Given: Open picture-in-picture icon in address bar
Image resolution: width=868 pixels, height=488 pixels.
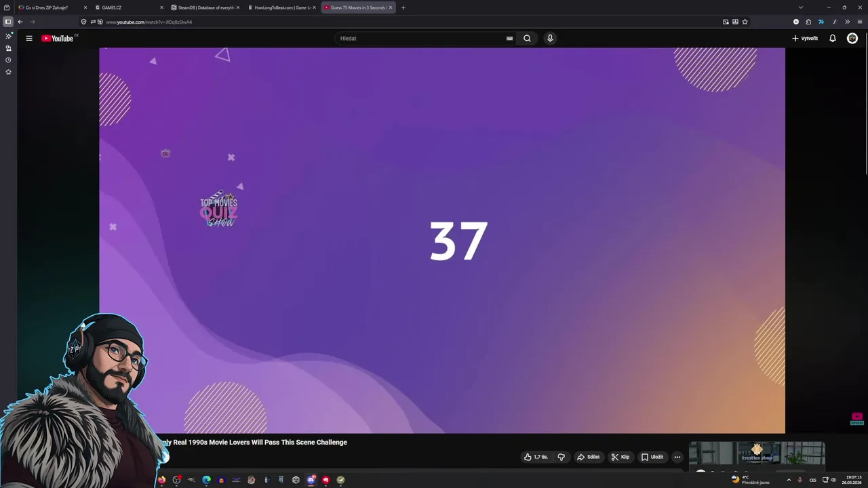Looking at the screenshot, I should point(726,22).
